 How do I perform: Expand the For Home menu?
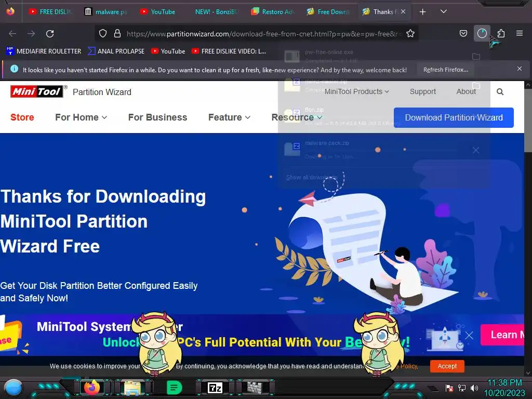(x=81, y=117)
